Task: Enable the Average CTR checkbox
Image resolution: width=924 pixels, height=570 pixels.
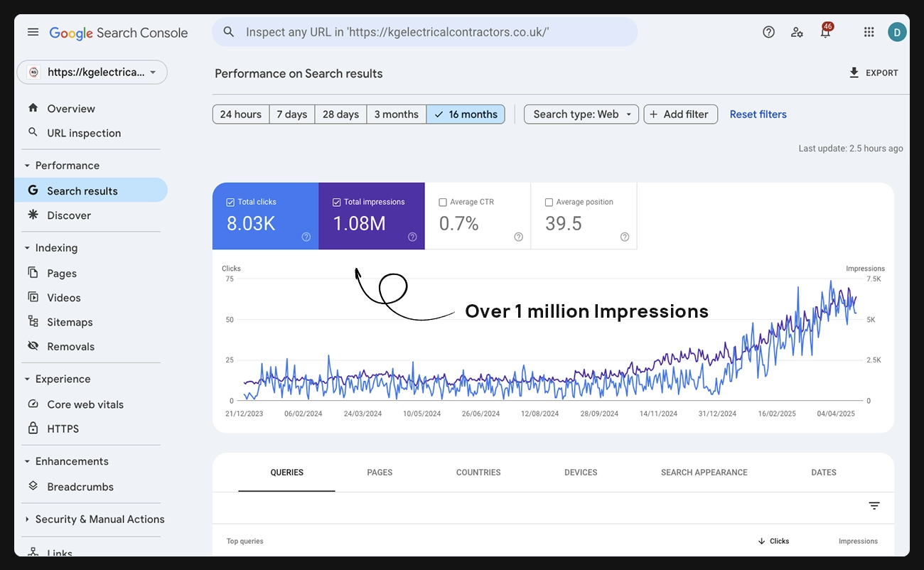Action: pos(443,203)
